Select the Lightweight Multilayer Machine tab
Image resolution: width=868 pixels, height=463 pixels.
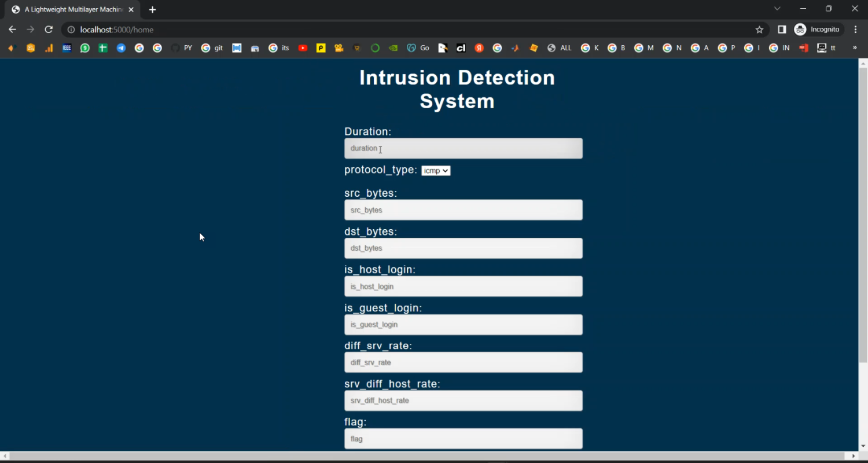pos(73,10)
